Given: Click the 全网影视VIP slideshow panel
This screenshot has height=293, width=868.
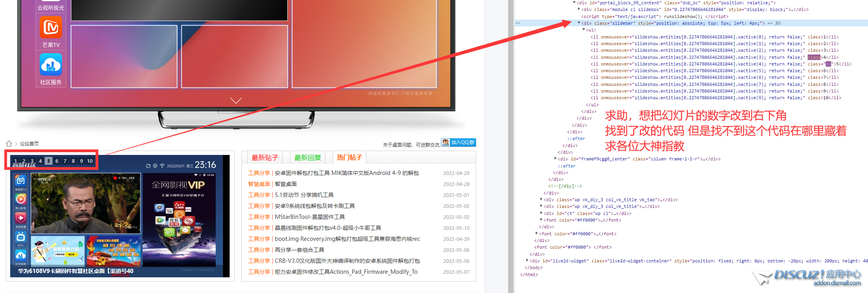Looking at the screenshot, I should click(x=179, y=220).
